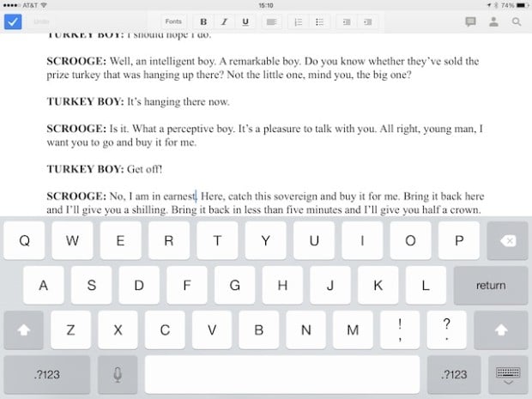Tap the word "sovereign" in Scrooge's line
Viewport: 532px width, 399px height.
[x=295, y=196]
